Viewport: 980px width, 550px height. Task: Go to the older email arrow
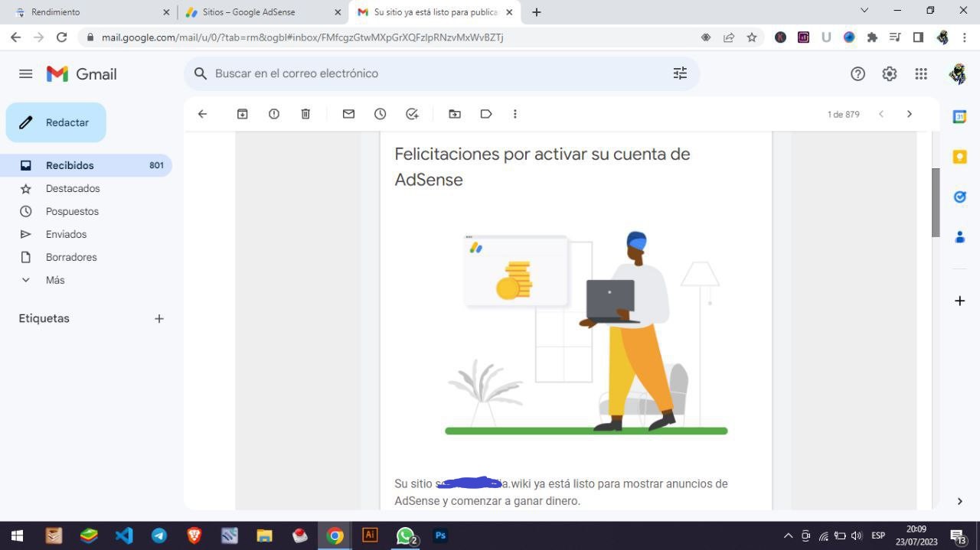pos(910,114)
